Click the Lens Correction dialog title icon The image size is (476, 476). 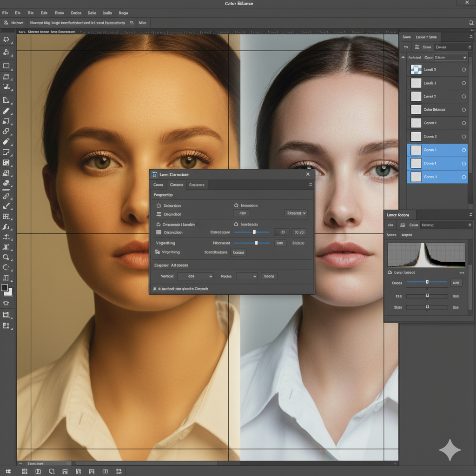154,174
